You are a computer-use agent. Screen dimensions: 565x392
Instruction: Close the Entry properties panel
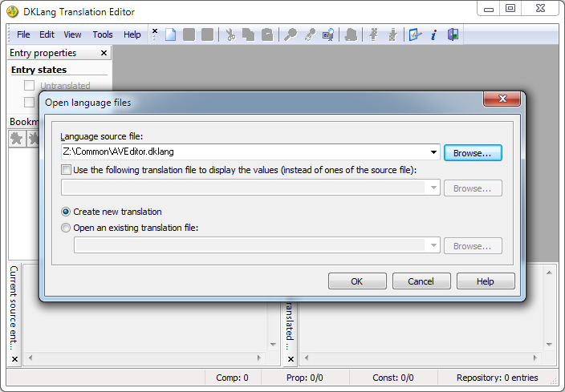pos(104,53)
